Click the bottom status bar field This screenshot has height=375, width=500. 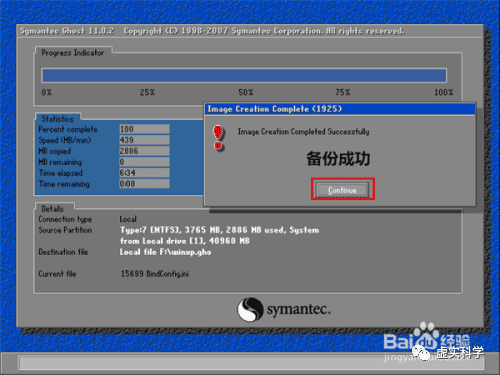[251, 363]
